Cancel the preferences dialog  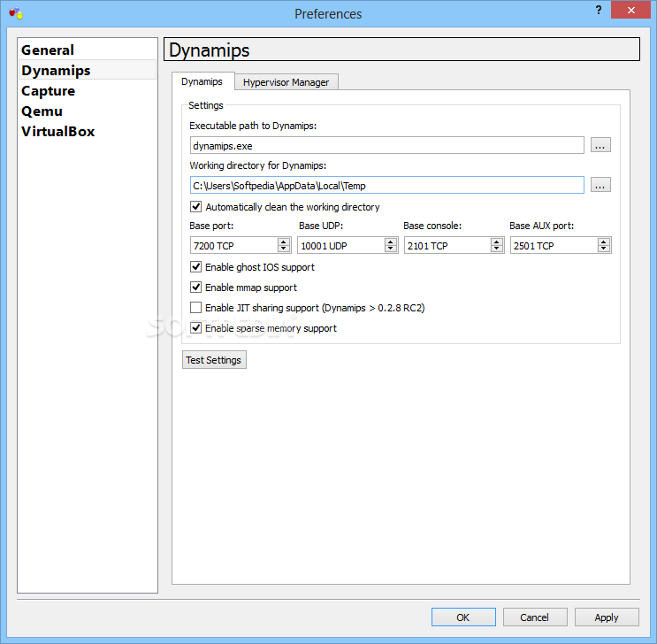[x=535, y=617]
